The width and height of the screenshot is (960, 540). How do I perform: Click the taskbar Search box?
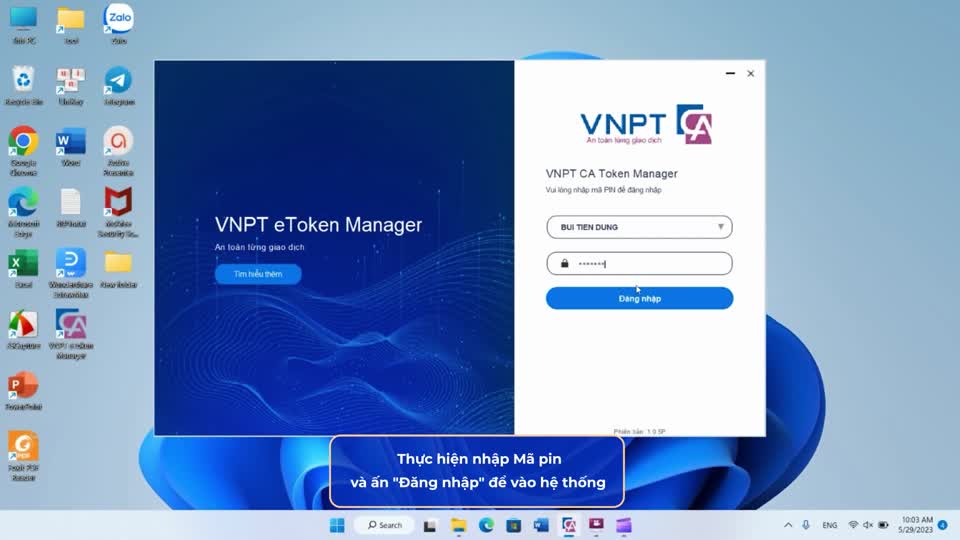[384, 525]
